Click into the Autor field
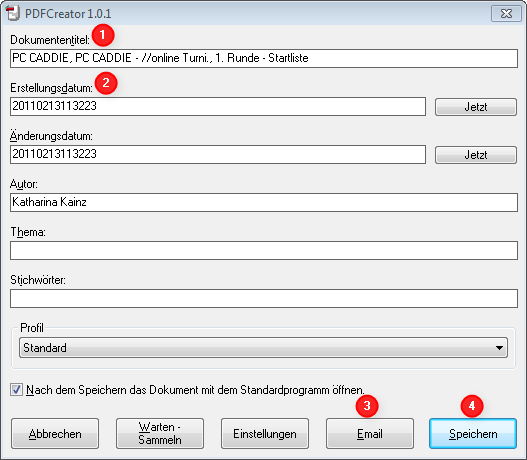The height and width of the screenshot is (460, 527). tap(264, 202)
